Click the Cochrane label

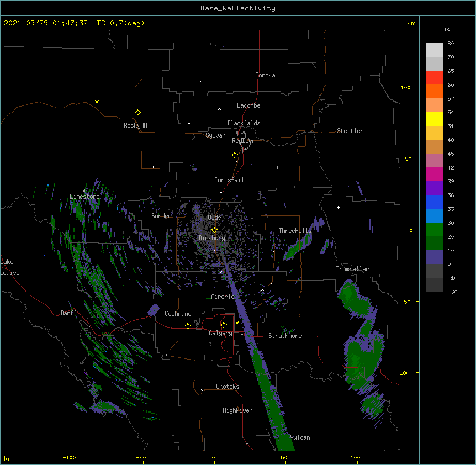click(x=178, y=314)
